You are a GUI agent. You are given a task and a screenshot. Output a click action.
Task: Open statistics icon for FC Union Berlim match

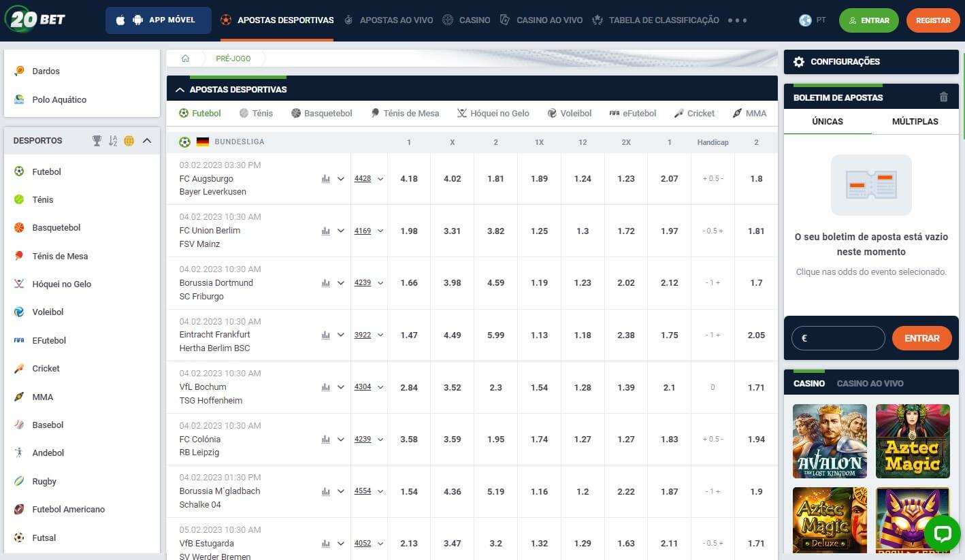(325, 231)
